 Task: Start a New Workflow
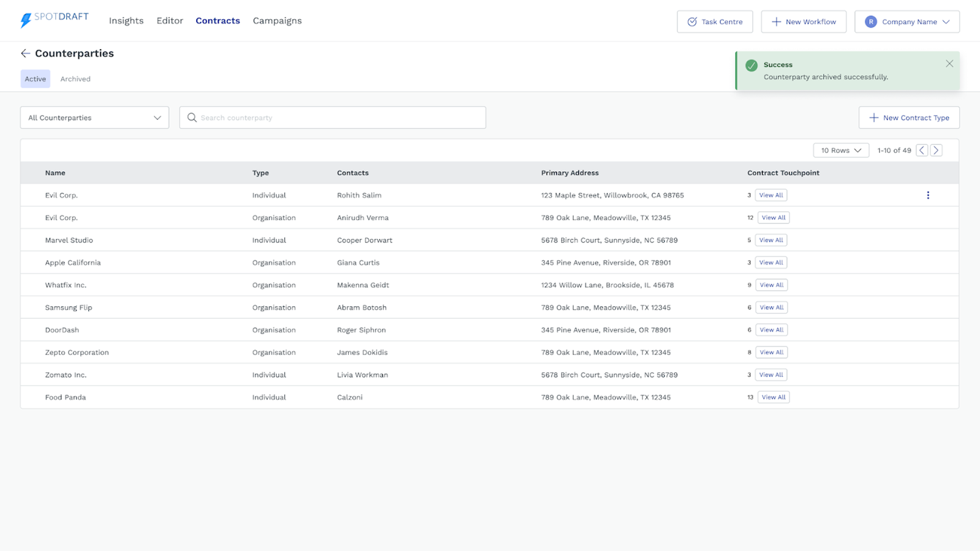[804, 21]
